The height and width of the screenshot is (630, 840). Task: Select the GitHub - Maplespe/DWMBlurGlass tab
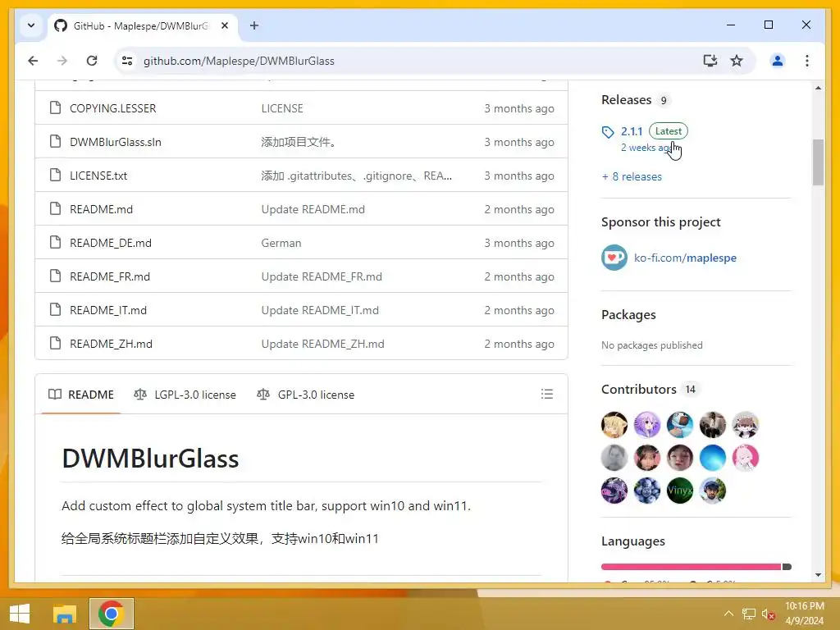tap(143, 25)
